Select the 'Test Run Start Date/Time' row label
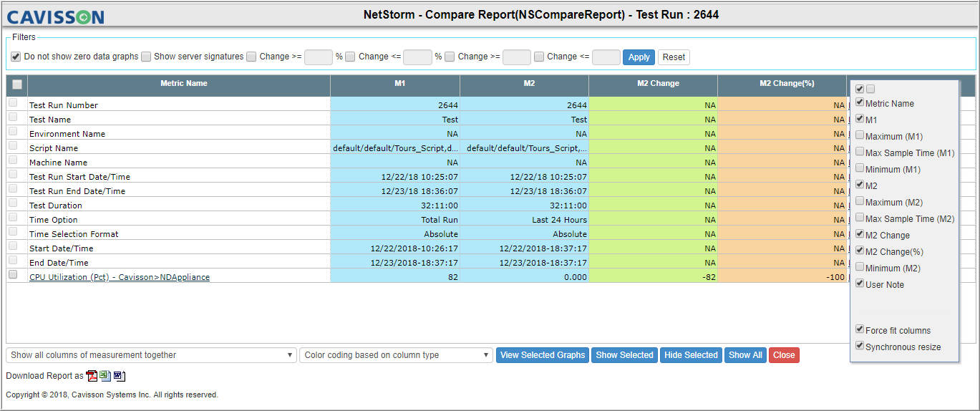The height and width of the screenshot is (411, 980). pos(79,177)
